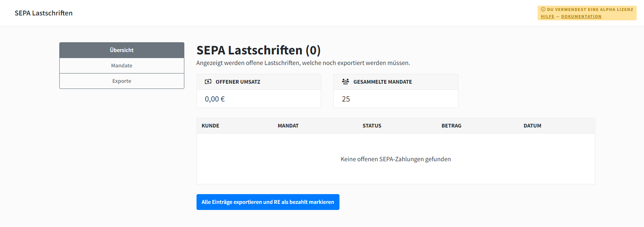The width and height of the screenshot is (644, 227).
Task: Open the Hilfe link
Action: (547, 17)
